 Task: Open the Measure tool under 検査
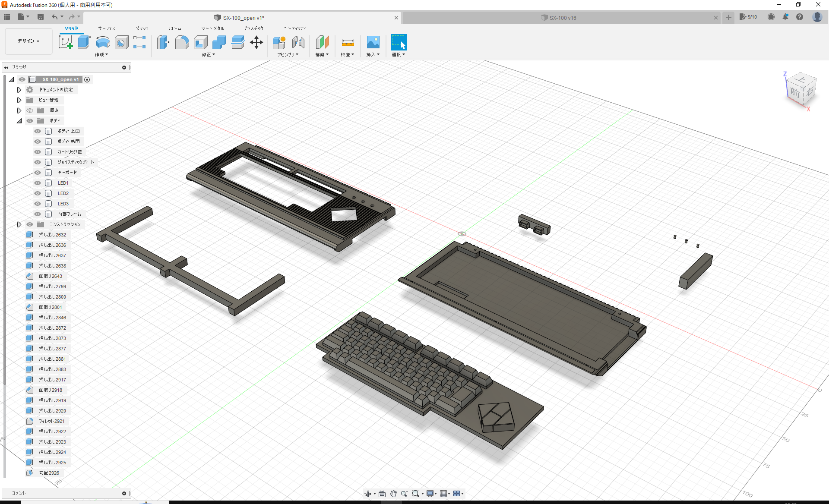348,42
